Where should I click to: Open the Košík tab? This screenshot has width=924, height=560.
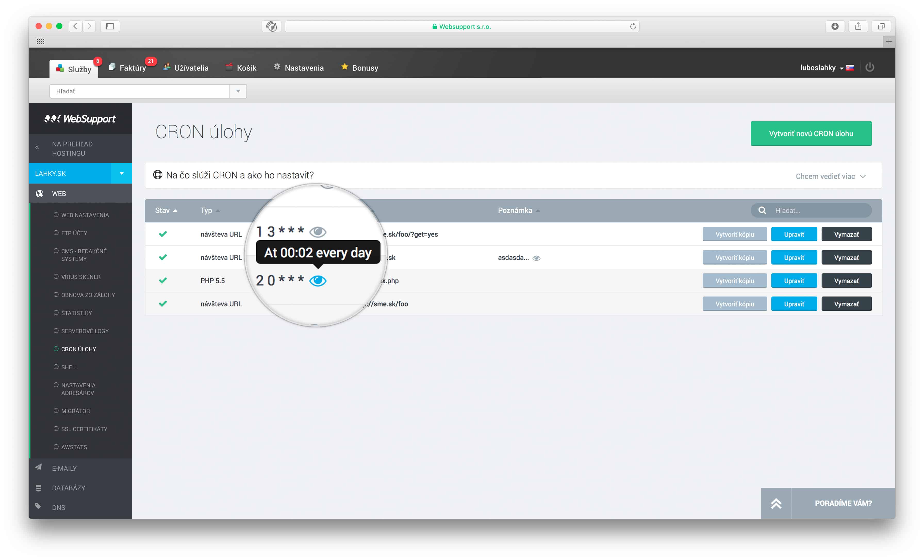[241, 68]
